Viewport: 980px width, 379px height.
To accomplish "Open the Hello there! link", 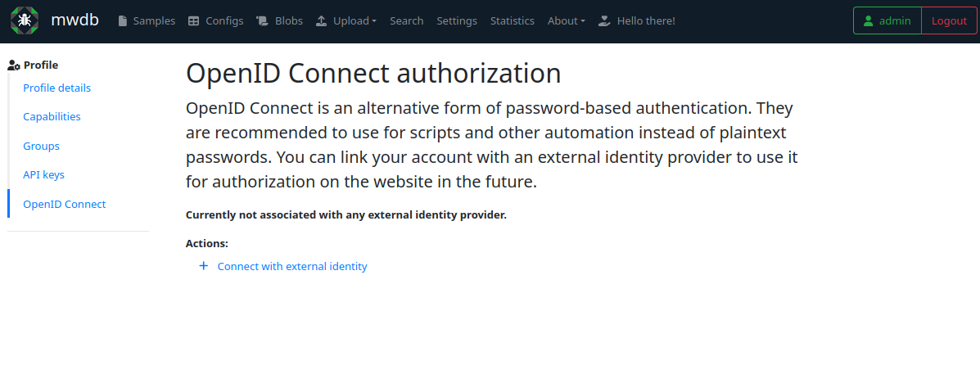I will [x=637, y=20].
